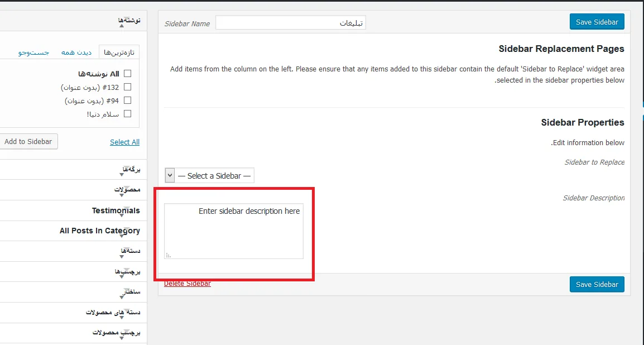Click Save Sidebar beside the Sidebar Name field
The height and width of the screenshot is (345, 644).
tap(597, 22)
